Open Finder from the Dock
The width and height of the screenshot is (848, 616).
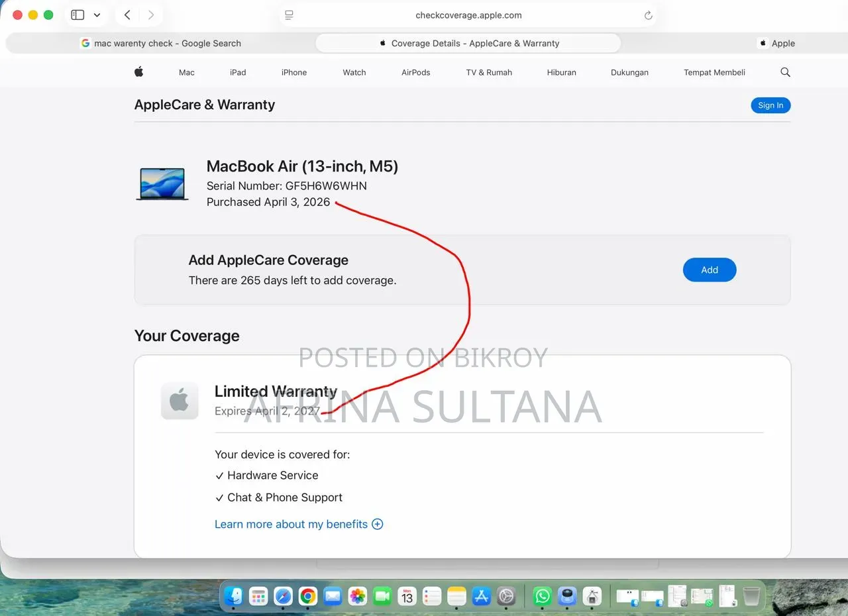(233, 596)
